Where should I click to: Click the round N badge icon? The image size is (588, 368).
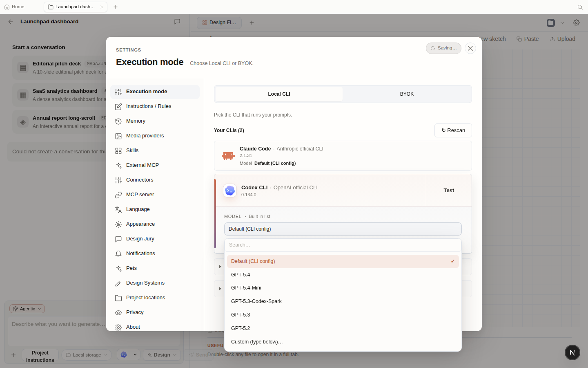point(572,352)
